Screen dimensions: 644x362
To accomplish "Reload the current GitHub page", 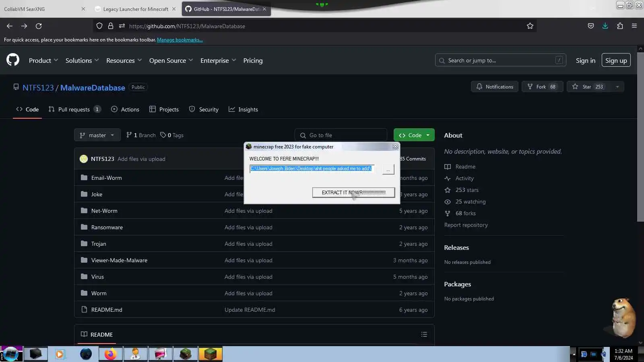I will [39, 26].
